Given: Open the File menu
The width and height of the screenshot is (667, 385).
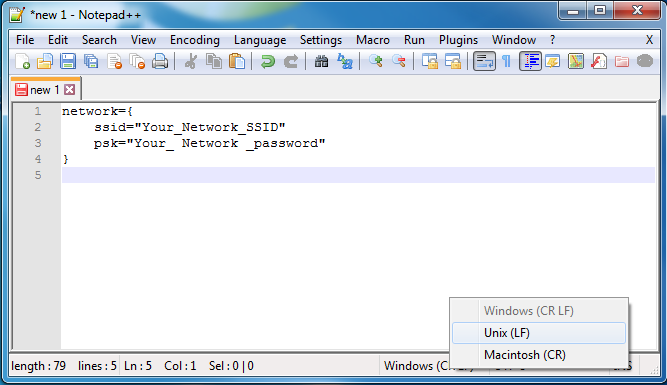Looking at the screenshot, I should (25, 40).
